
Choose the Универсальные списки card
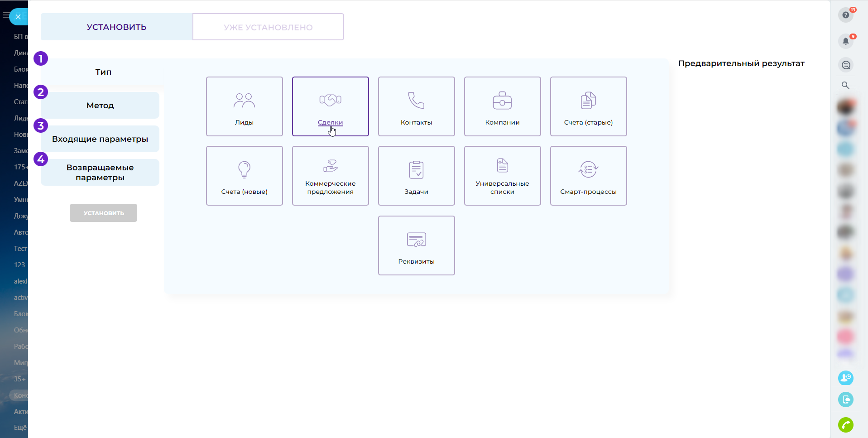pos(502,176)
